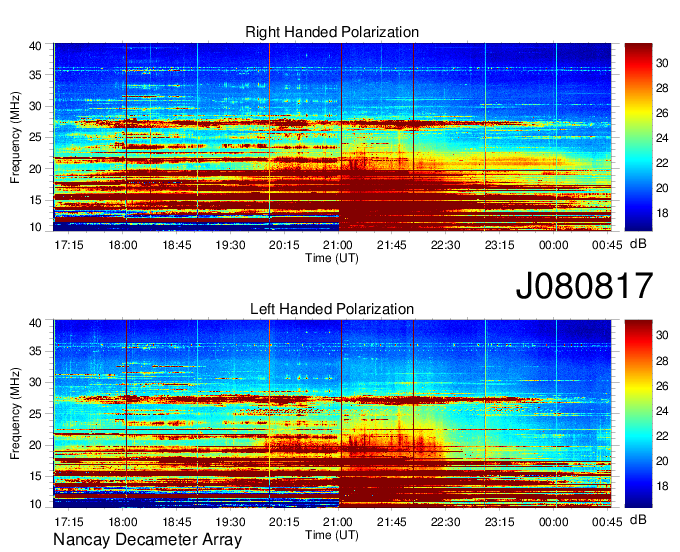Viewport: 680px width, 552px height.
Task: Click the Right Handed Polarization spectrogram image
Action: tap(332, 137)
